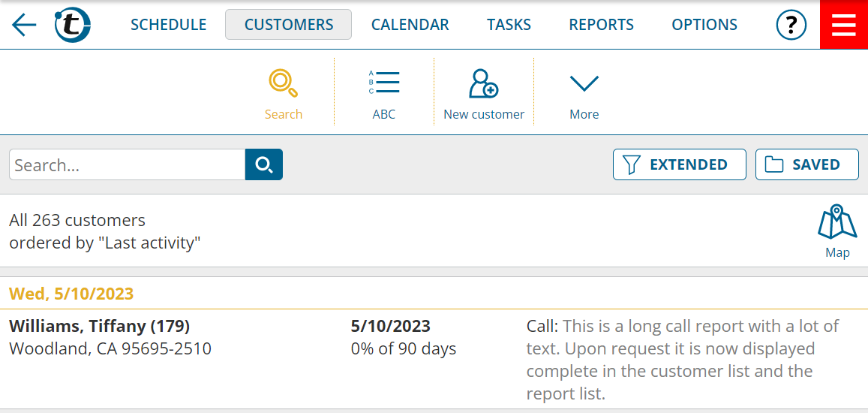Open the help question mark icon
The image size is (868, 413).
(791, 25)
